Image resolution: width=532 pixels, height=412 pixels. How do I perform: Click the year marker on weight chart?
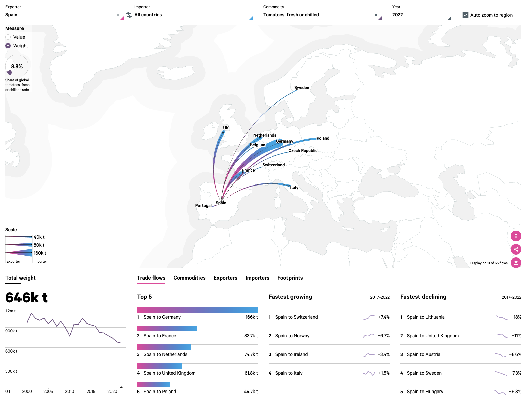[x=121, y=387]
